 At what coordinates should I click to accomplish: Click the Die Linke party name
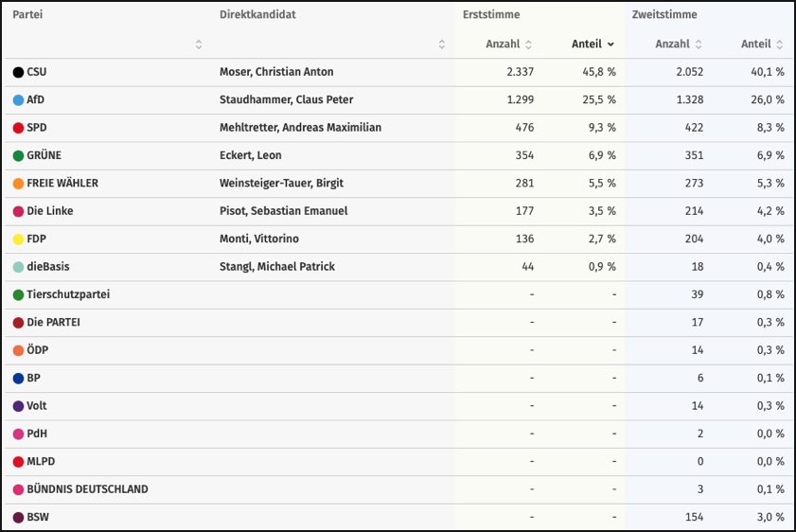[x=49, y=211]
